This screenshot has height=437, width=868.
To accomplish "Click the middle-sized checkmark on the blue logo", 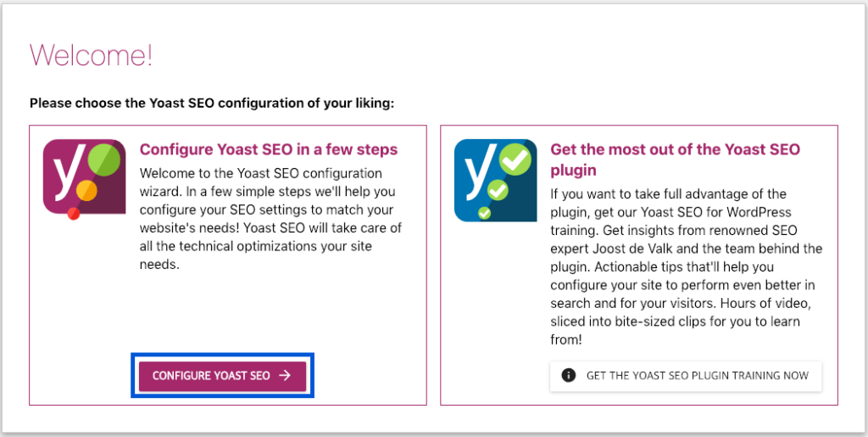I will tap(498, 192).
